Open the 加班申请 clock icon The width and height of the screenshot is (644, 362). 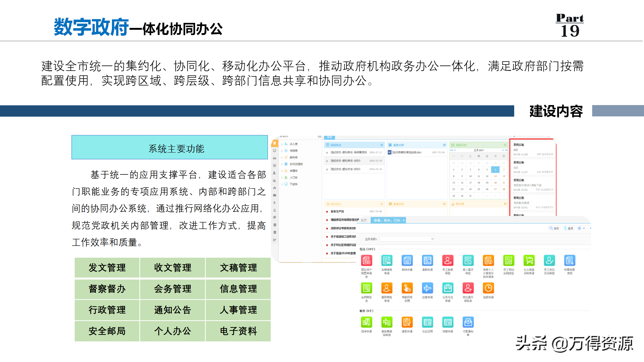(x=488, y=288)
